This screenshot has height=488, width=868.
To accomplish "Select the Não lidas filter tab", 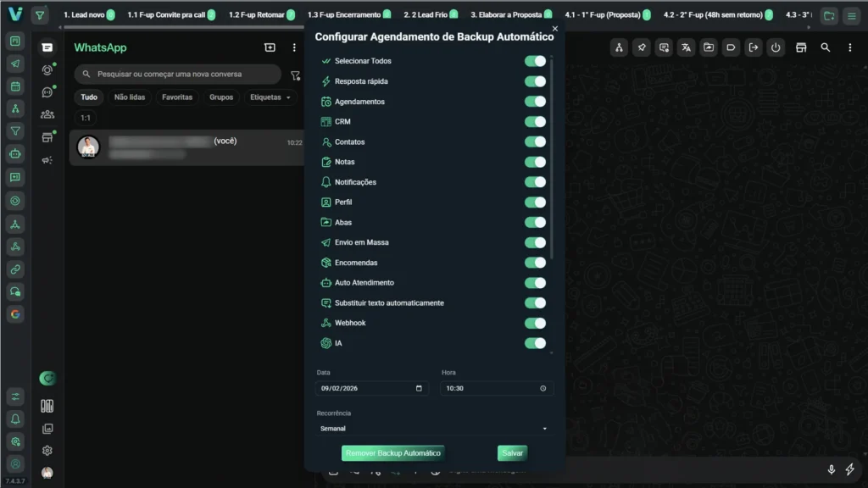I will [x=130, y=97].
